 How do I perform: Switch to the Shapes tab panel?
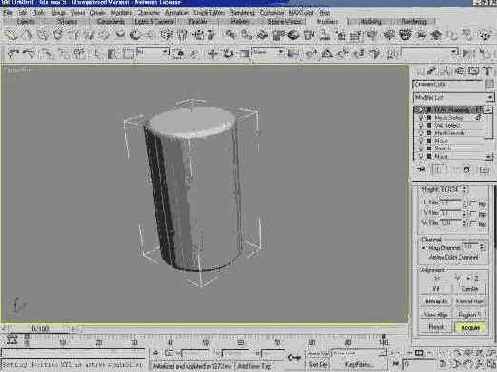66,22
